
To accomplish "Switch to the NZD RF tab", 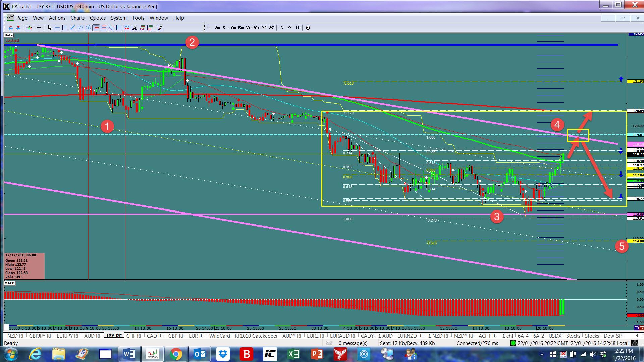I will click(x=16, y=336).
